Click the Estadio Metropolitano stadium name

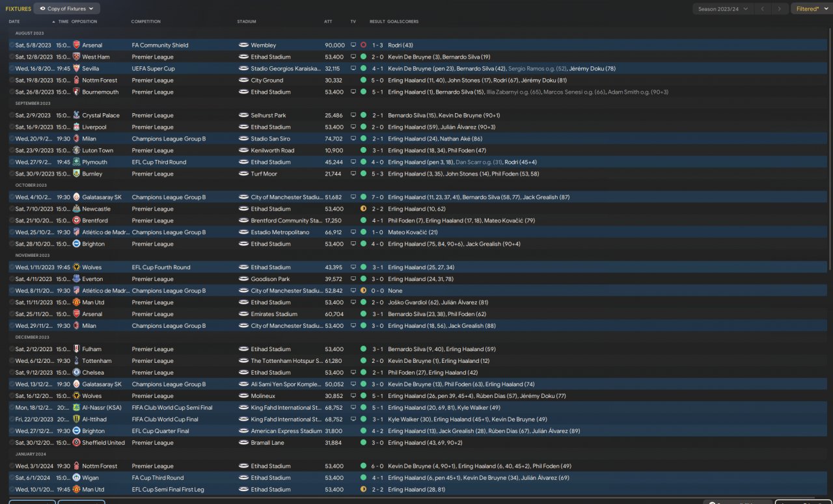pos(280,233)
